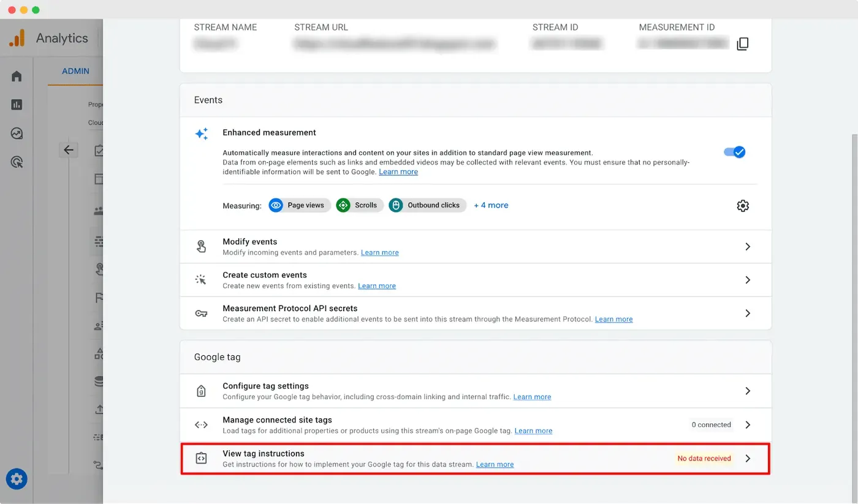Open Learn more under Enhanced measurement
858x504 pixels.
point(398,172)
